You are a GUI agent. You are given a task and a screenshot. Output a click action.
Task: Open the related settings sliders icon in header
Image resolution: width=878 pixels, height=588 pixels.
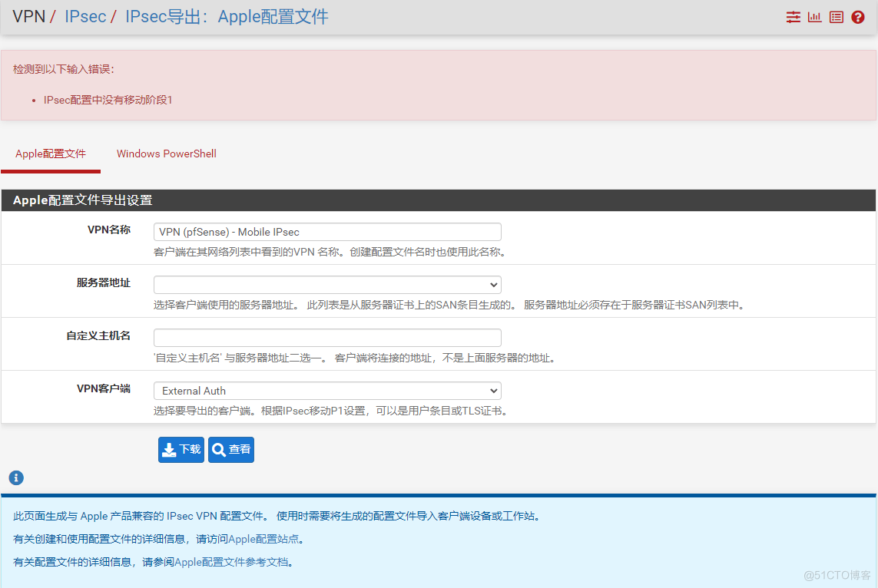(x=793, y=16)
